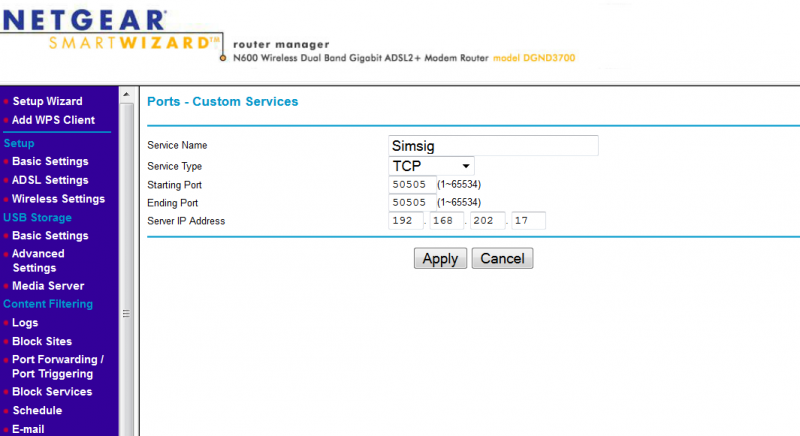Click the Content Filtering section heading

pyautogui.click(x=48, y=304)
